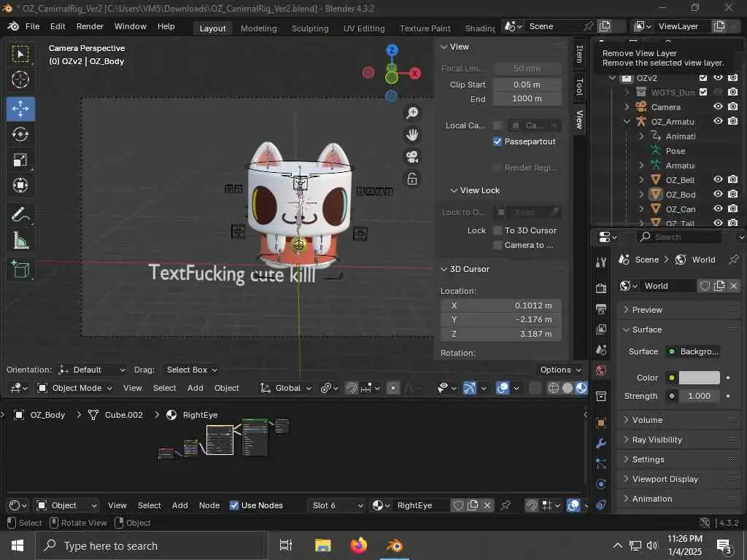Click the World Color swatch
This screenshot has width=747, height=560.
pyautogui.click(x=699, y=378)
